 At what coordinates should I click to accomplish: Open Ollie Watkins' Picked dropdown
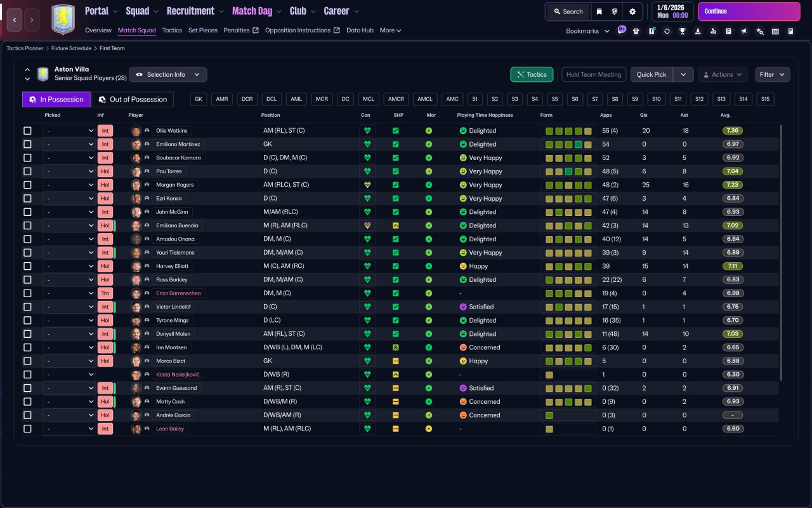(x=69, y=131)
